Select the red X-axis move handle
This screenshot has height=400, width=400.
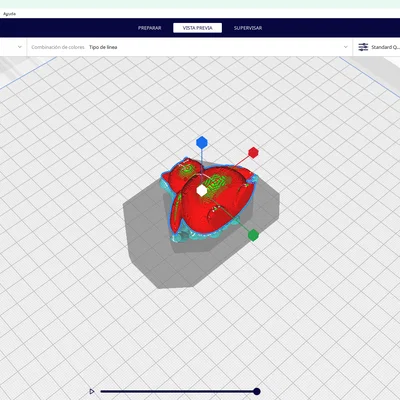(x=253, y=153)
